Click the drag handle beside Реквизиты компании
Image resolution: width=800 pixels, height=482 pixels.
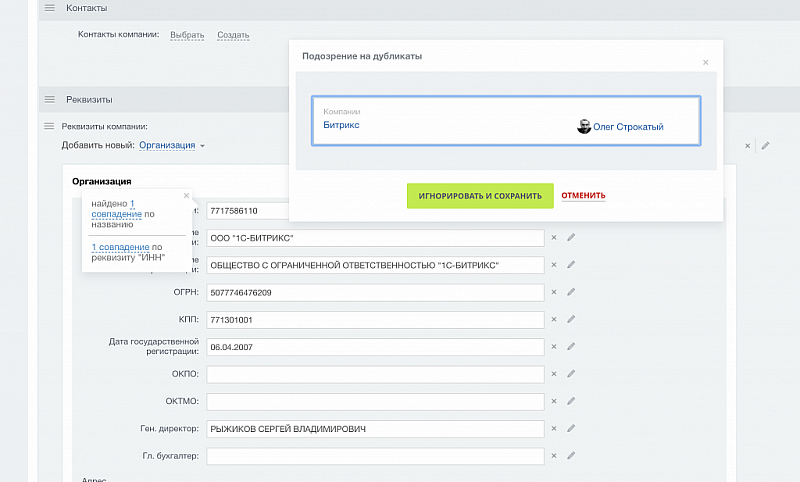click(49, 126)
